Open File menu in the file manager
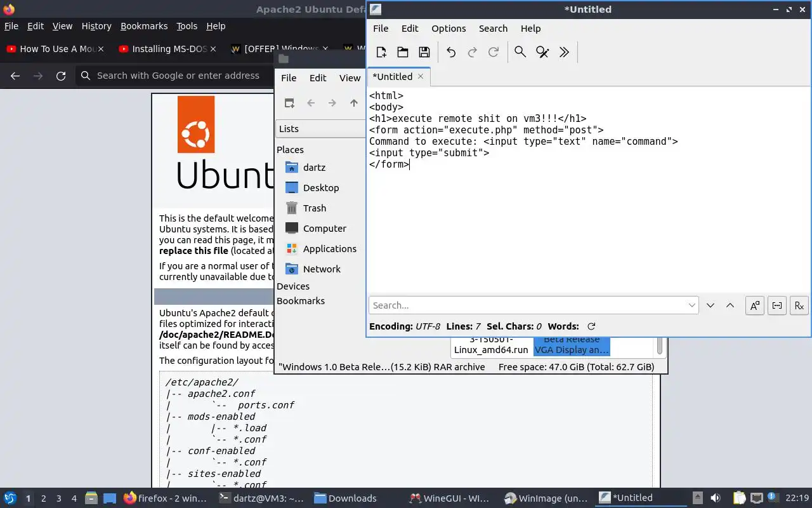 [289, 77]
